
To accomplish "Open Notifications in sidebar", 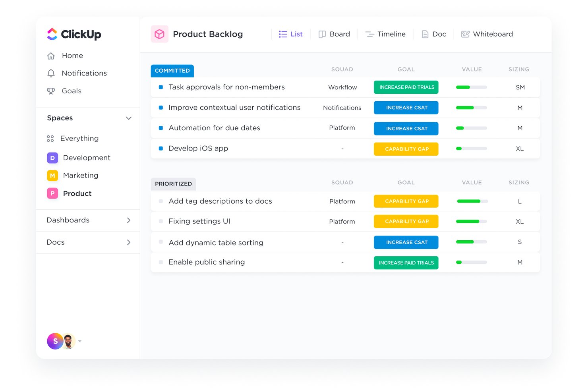I will [84, 73].
